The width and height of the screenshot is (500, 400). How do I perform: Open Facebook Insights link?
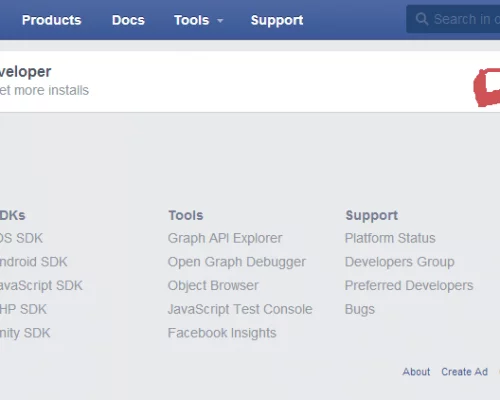point(222,333)
